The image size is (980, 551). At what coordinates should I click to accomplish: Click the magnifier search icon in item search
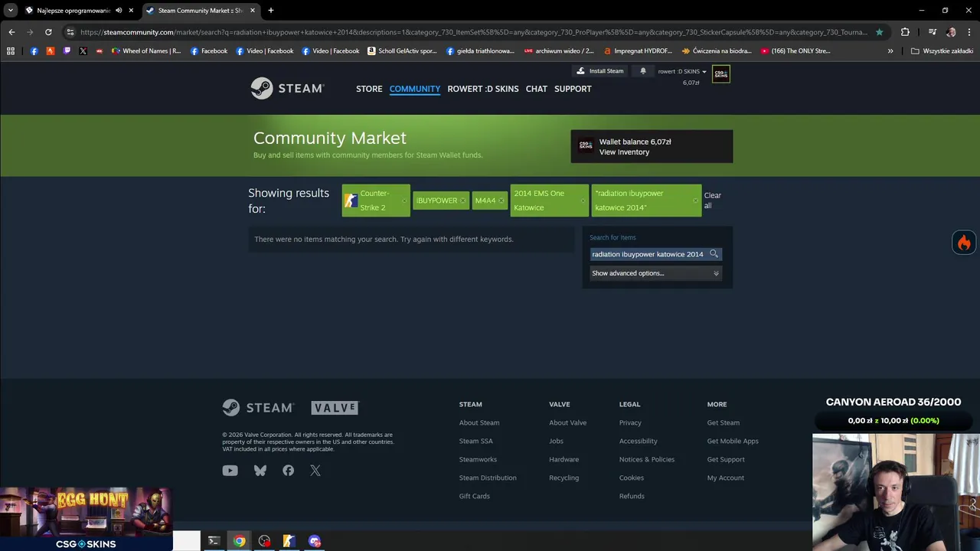point(714,254)
